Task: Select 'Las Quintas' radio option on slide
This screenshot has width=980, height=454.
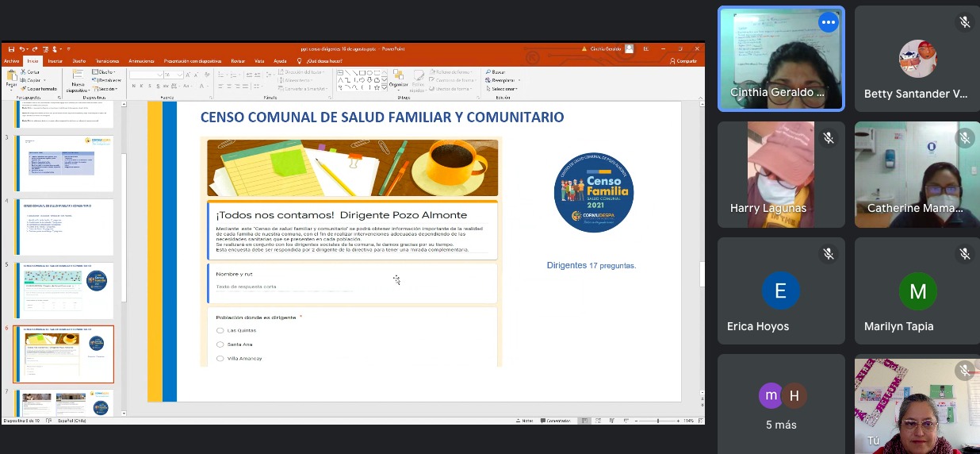Action: coord(220,330)
